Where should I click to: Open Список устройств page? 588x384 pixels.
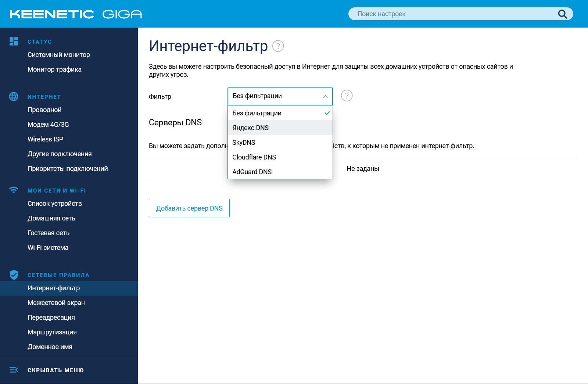(x=55, y=204)
